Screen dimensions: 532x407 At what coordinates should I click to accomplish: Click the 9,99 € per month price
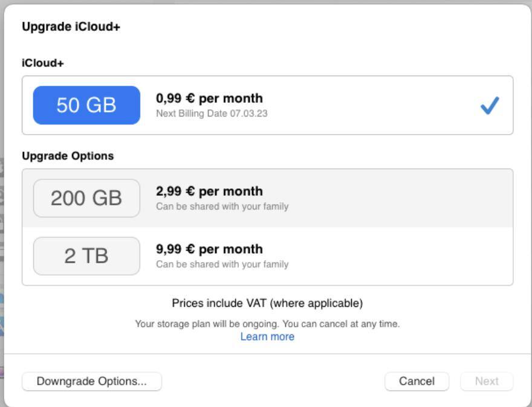[x=209, y=249]
